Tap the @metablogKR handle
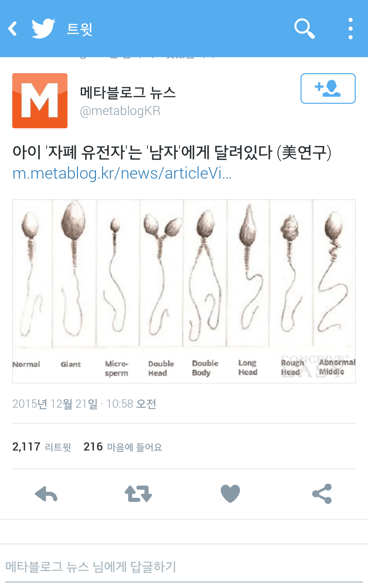Screen dimensions: 368x588 point(120,111)
